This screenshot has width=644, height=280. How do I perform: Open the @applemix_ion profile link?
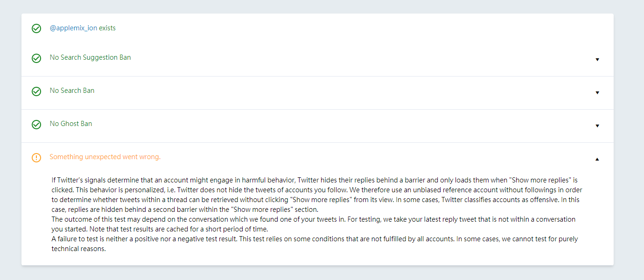(x=73, y=28)
